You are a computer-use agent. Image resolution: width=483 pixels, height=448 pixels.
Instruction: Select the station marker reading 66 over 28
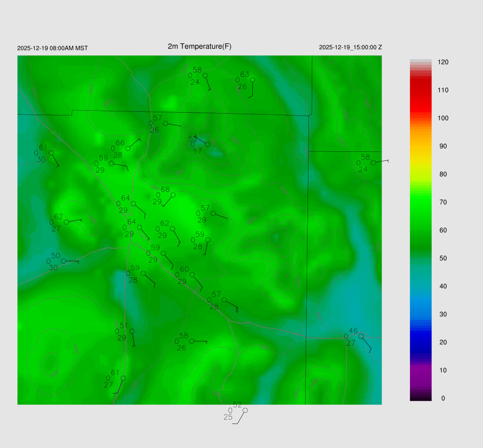128,149
